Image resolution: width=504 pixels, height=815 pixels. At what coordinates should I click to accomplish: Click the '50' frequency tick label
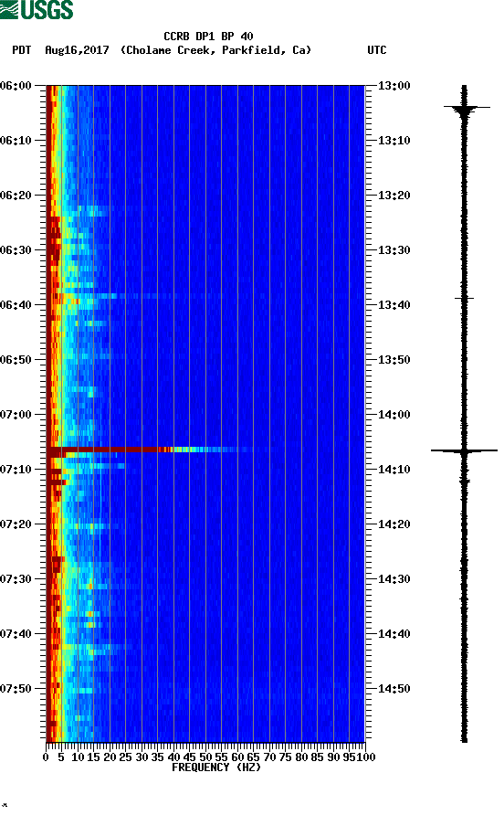[x=205, y=757]
